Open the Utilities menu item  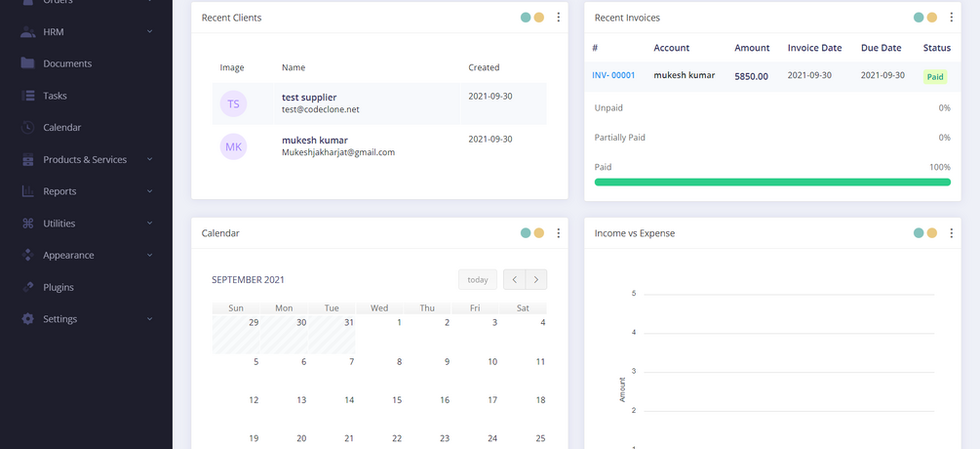click(59, 224)
